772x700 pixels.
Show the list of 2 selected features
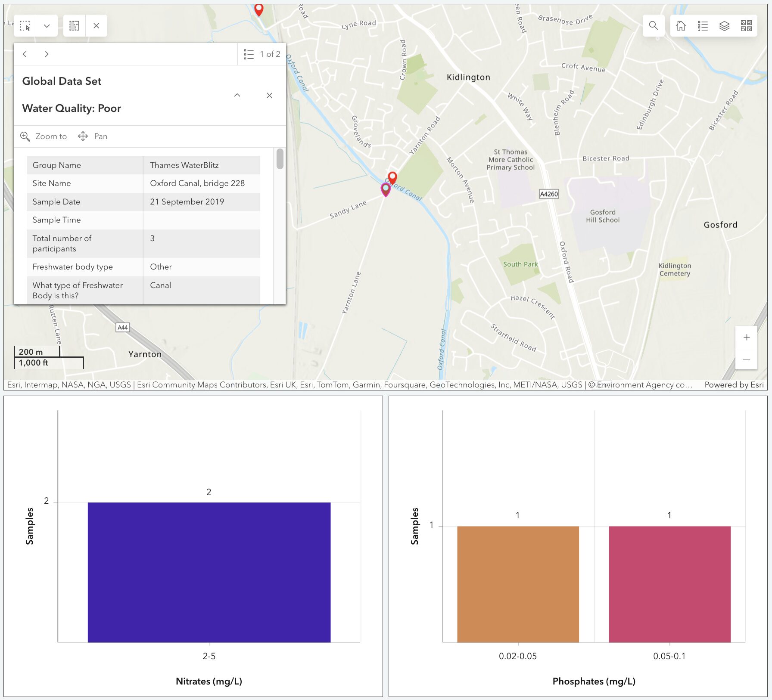pyautogui.click(x=261, y=54)
